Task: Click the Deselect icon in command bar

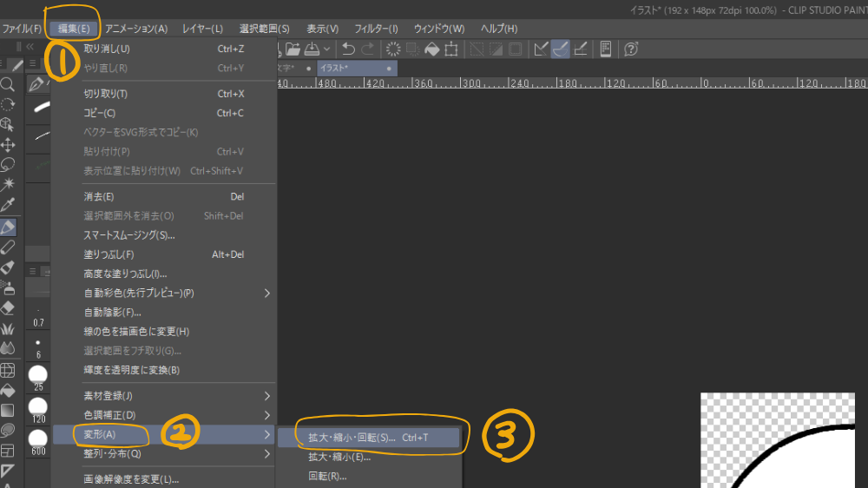Action: [x=477, y=49]
